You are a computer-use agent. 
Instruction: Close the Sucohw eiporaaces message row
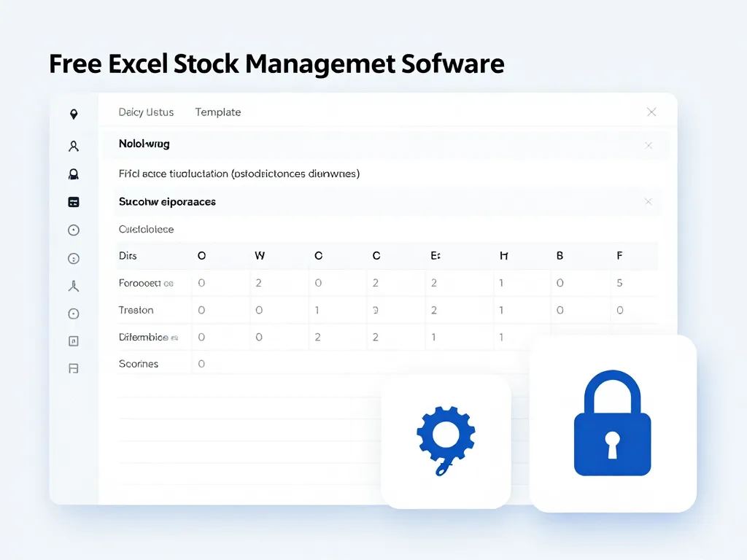649,201
